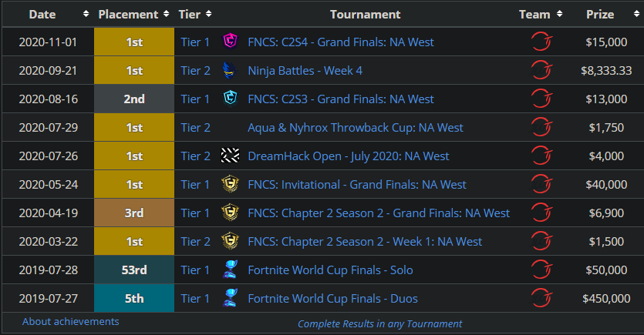Click the Ninja Battles blue ninja icon
Image resolution: width=644 pixels, height=335 pixels.
230,70
